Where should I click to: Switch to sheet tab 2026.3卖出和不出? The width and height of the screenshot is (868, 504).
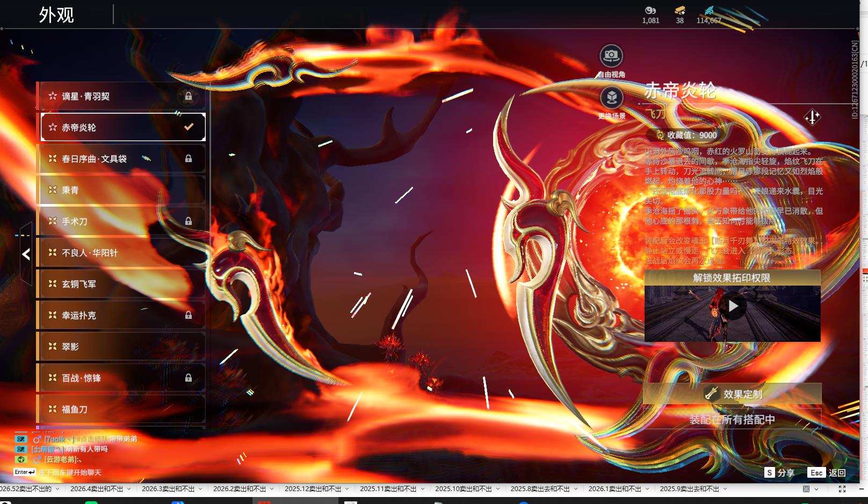[168, 489]
